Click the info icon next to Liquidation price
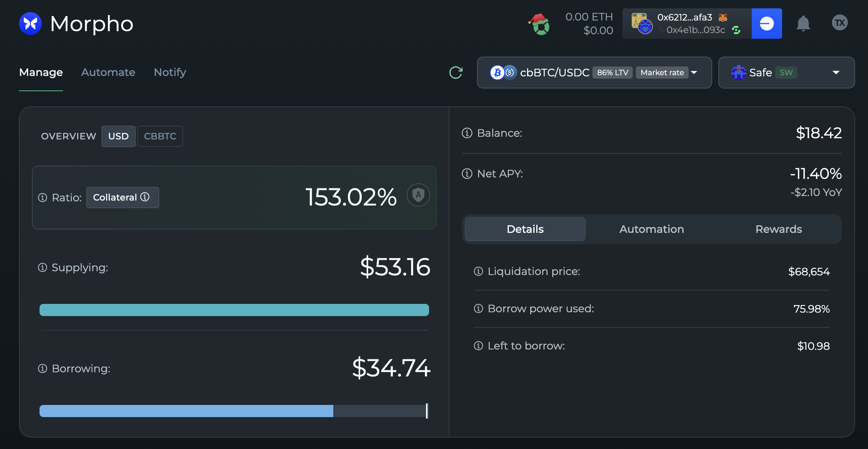This screenshot has height=449, width=868. (478, 271)
